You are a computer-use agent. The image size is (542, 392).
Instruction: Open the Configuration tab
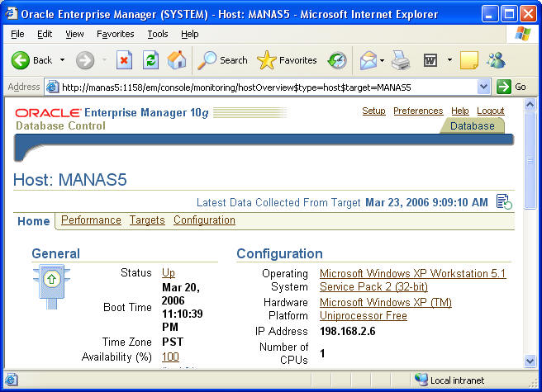[x=204, y=220]
